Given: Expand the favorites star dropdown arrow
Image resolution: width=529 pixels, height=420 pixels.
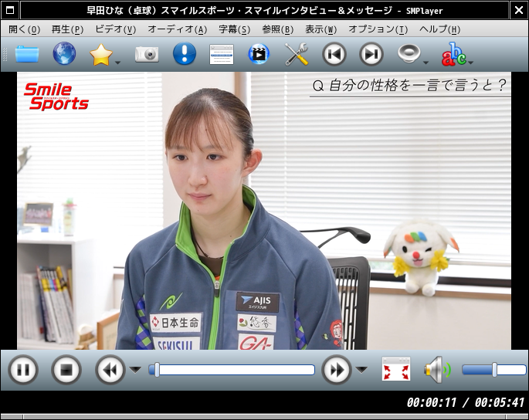Looking at the screenshot, I should (x=117, y=63).
